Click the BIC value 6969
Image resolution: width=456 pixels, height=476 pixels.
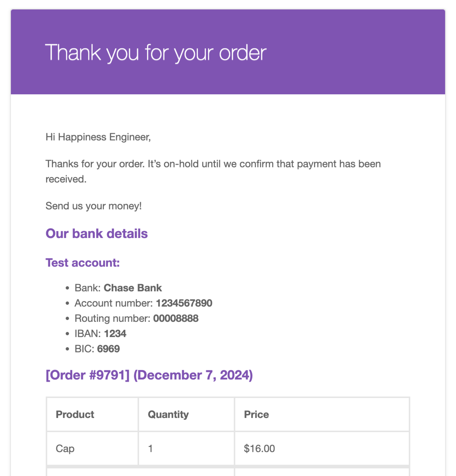[108, 349]
